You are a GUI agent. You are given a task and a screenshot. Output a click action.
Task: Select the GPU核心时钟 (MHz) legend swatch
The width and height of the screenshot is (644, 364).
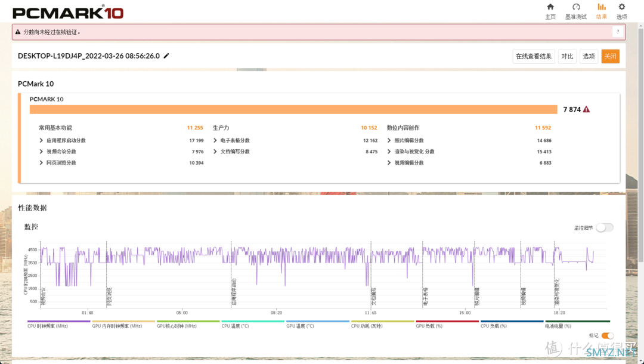(x=188, y=321)
